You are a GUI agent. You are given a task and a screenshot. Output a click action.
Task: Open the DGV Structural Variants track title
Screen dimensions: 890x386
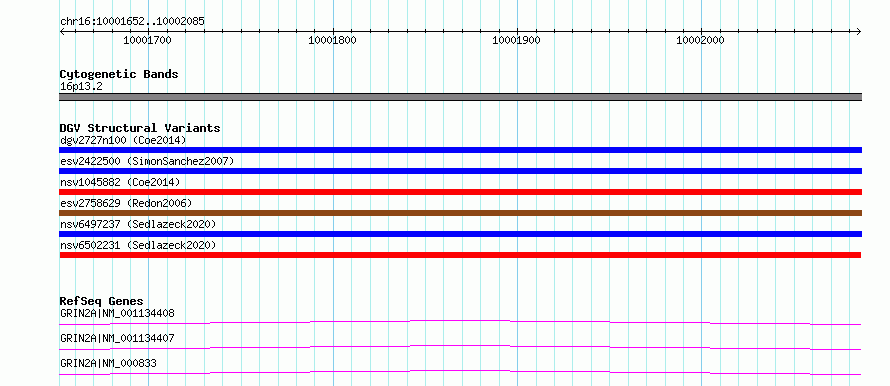(x=140, y=128)
